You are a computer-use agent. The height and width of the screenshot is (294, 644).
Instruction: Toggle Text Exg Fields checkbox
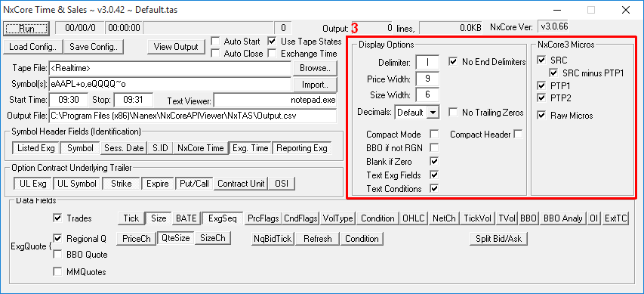click(434, 175)
